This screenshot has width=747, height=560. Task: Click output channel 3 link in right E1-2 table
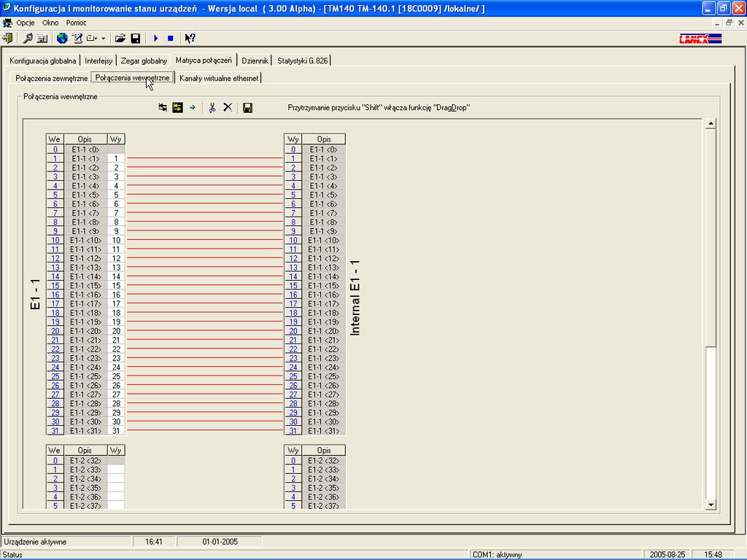click(x=293, y=488)
